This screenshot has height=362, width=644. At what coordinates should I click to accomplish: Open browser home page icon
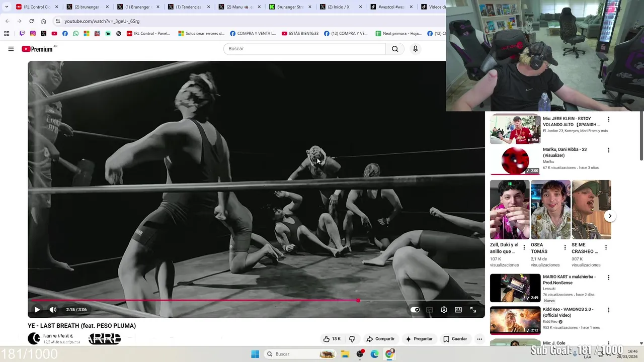[43, 21]
